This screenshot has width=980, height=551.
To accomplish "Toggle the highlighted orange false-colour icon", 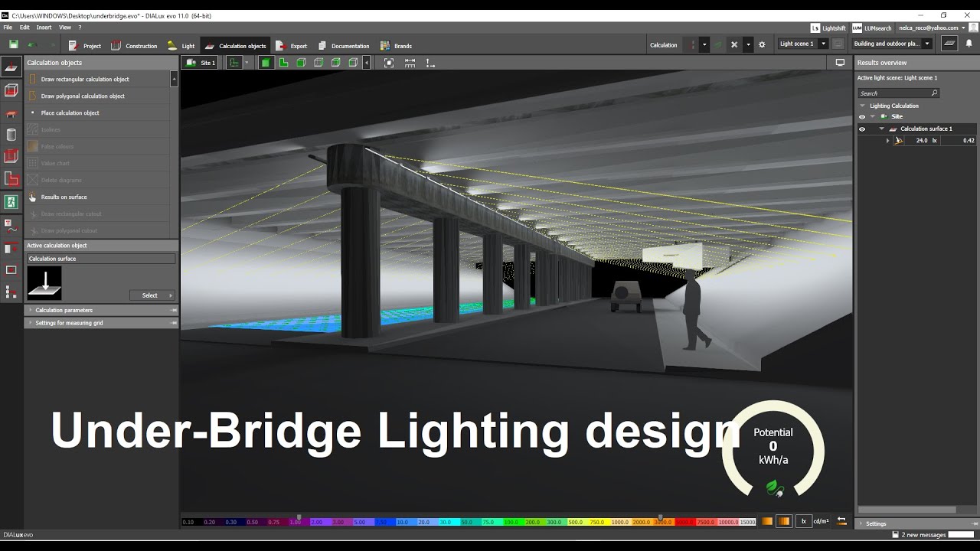I will (784, 521).
